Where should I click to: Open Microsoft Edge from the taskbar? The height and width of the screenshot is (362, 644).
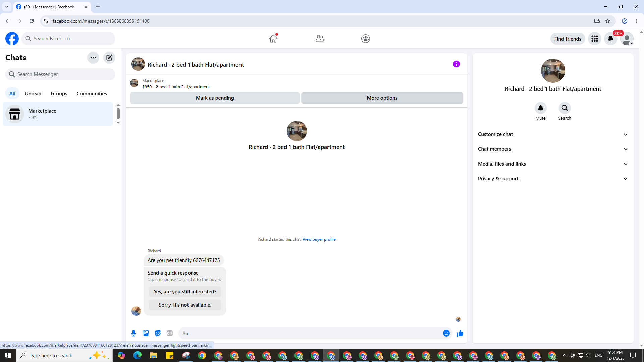point(138,355)
